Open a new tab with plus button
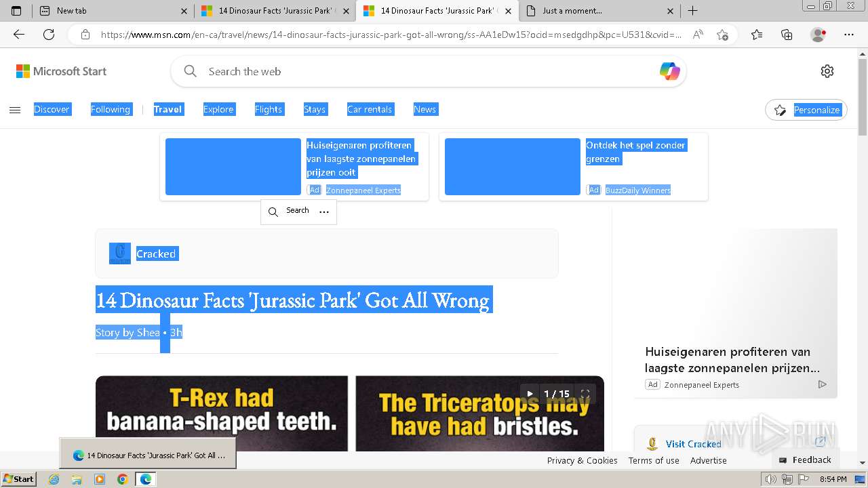This screenshot has height=488, width=868. [692, 11]
